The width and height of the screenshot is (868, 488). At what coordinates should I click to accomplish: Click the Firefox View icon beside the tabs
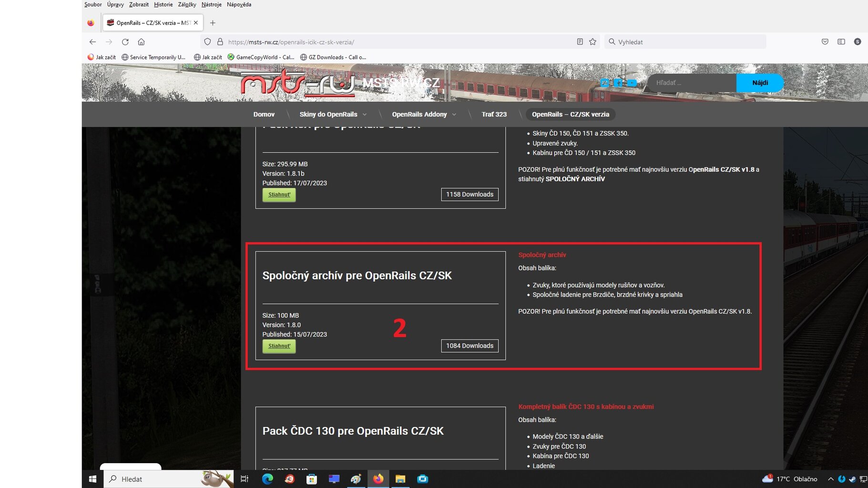pos(91,23)
